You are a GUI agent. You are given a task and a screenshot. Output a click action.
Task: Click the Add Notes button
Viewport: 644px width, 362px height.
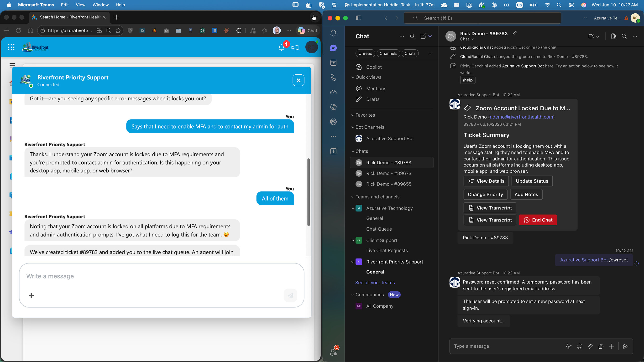[526, 195]
